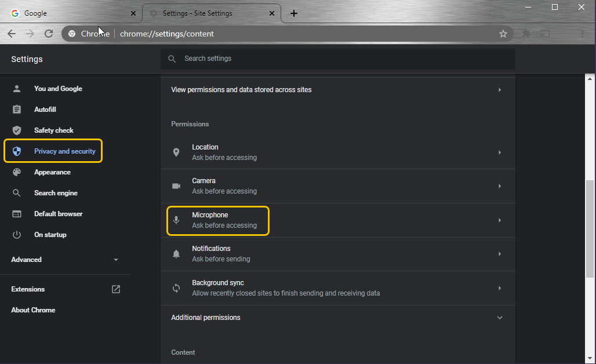This screenshot has width=596, height=364.
Task: Click the magnifier icon in Search settings
Action: click(172, 59)
